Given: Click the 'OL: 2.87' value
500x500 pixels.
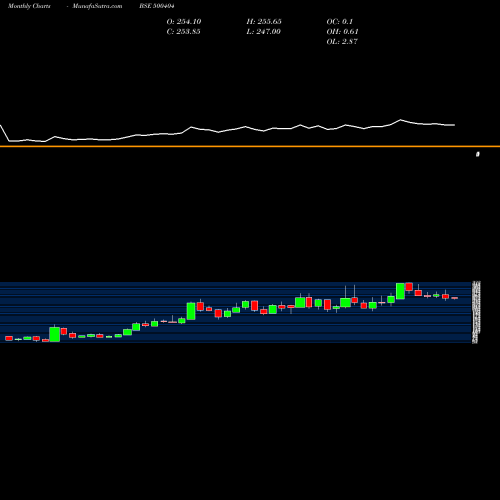Looking at the screenshot, I should click(342, 42).
